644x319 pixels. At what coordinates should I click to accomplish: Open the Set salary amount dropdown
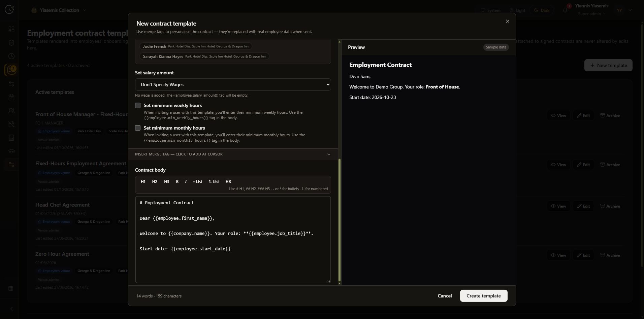point(233,84)
